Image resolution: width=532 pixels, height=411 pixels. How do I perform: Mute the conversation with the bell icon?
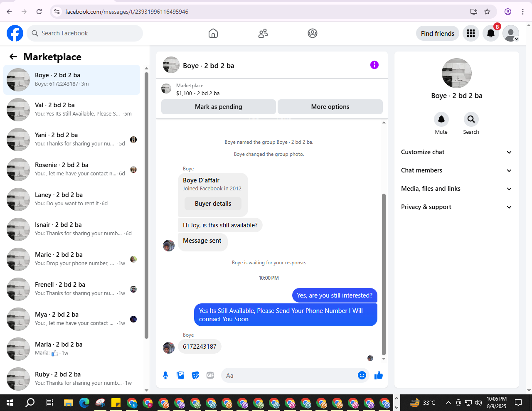click(x=441, y=120)
